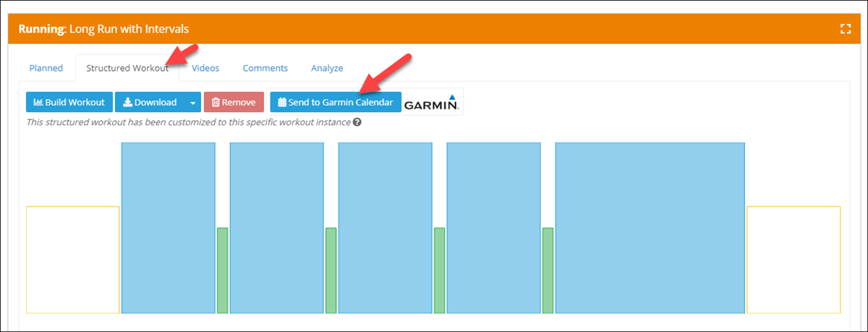Select the last wide blue interval block
This screenshot has height=332, width=868.
click(x=650, y=228)
